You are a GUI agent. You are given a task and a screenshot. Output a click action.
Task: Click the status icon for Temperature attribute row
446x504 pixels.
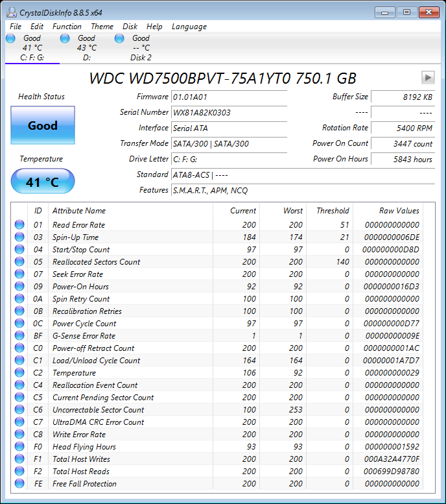(x=19, y=372)
